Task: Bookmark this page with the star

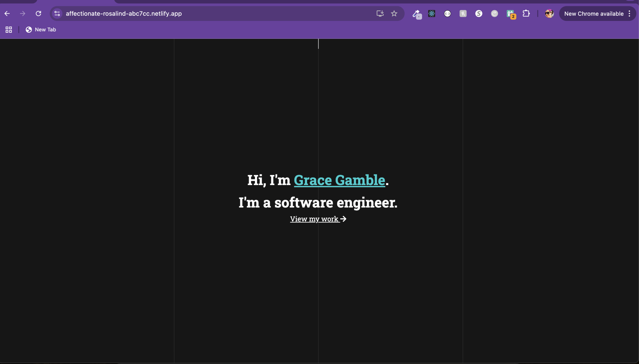Action: pos(394,13)
